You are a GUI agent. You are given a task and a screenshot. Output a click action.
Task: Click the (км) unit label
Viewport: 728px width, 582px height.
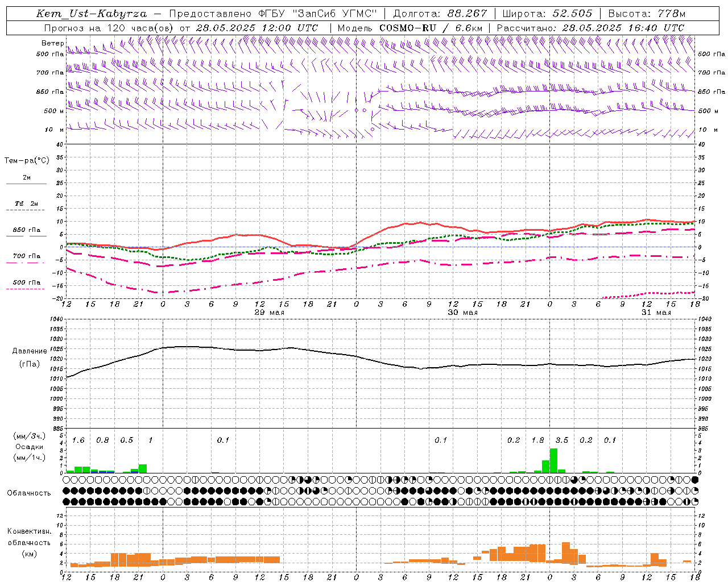coord(30,554)
